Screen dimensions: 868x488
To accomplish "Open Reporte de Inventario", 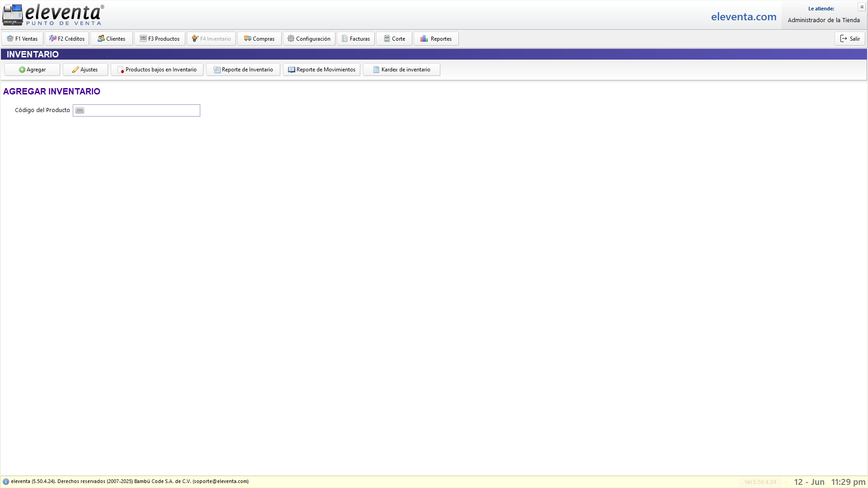I will (x=243, y=70).
